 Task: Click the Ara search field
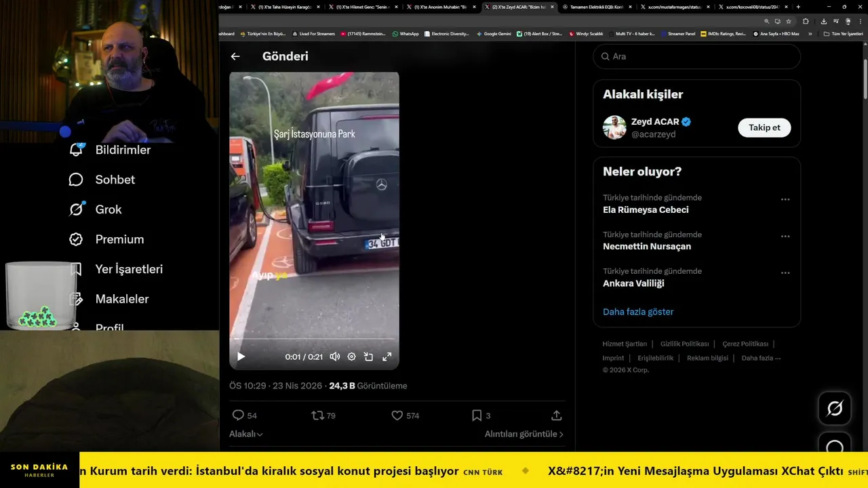(696, 56)
